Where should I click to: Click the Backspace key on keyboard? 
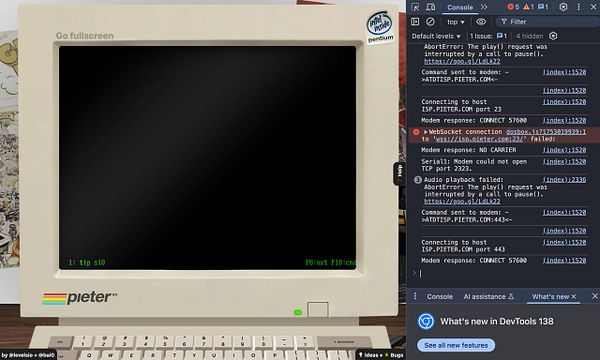pyautogui.click(x=344, y=342)
